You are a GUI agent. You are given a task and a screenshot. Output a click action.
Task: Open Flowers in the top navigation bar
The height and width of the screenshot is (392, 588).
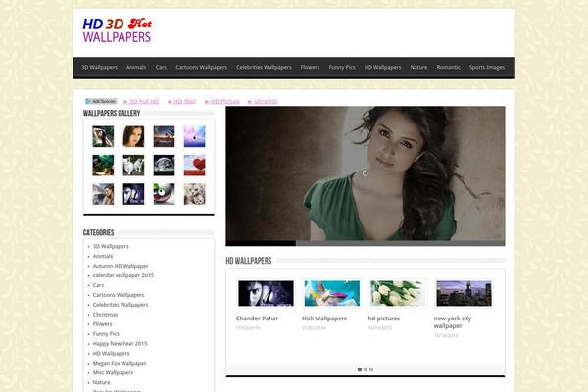310,68
